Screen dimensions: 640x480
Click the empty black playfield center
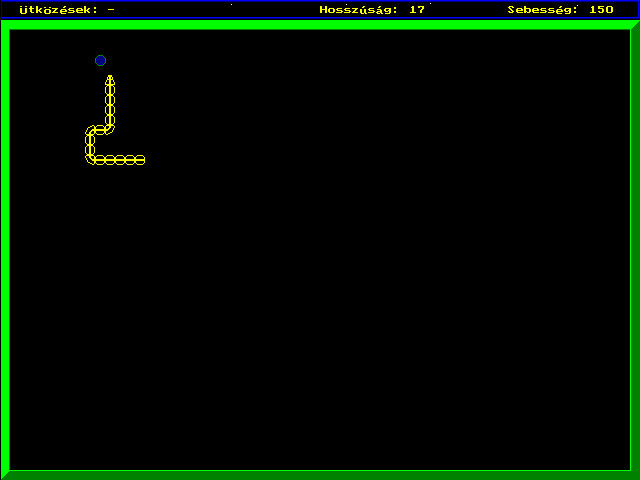(x=320, y=300)
